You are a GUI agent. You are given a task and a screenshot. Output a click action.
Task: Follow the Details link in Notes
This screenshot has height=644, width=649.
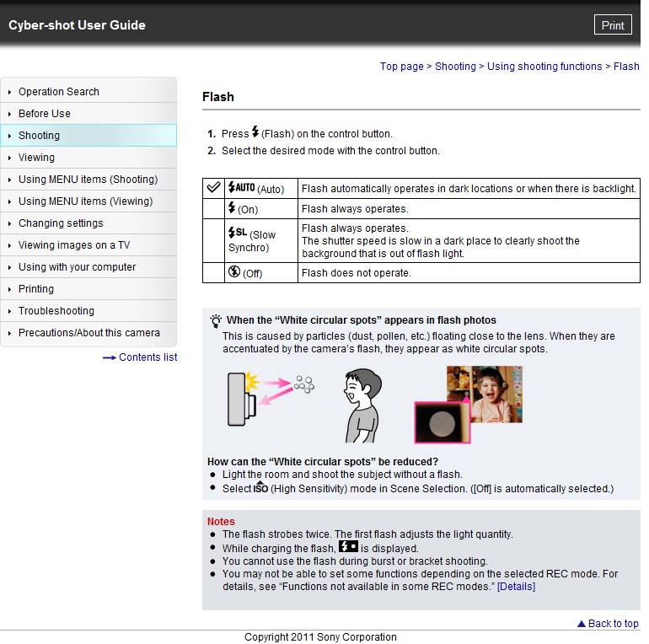point(516,587)
